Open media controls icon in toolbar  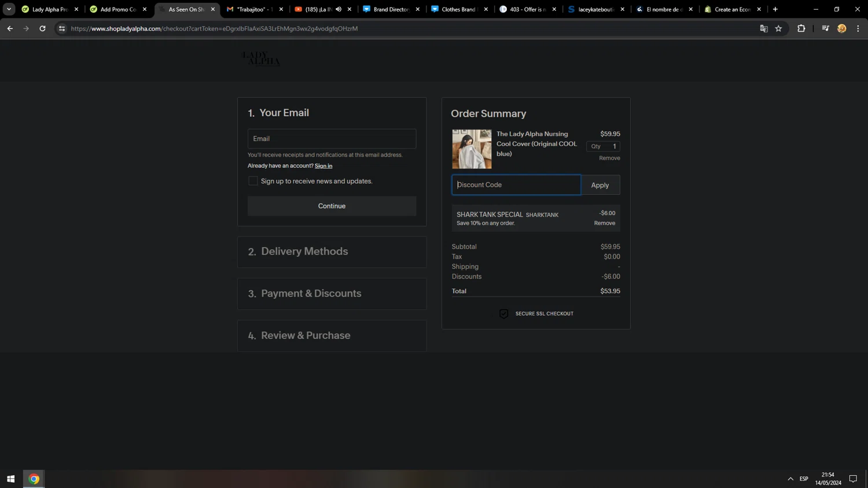(x=825, y=28)
